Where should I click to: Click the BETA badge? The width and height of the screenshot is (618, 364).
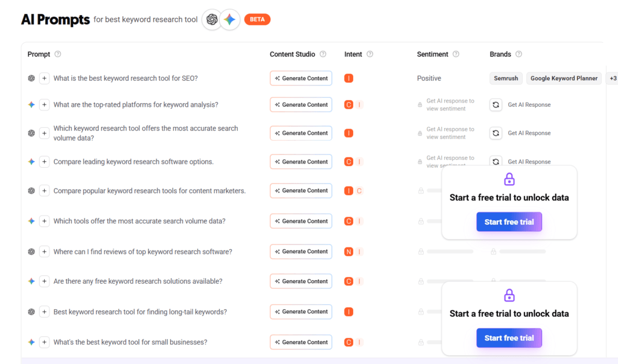pyautogui.click(x=257, y=19)
